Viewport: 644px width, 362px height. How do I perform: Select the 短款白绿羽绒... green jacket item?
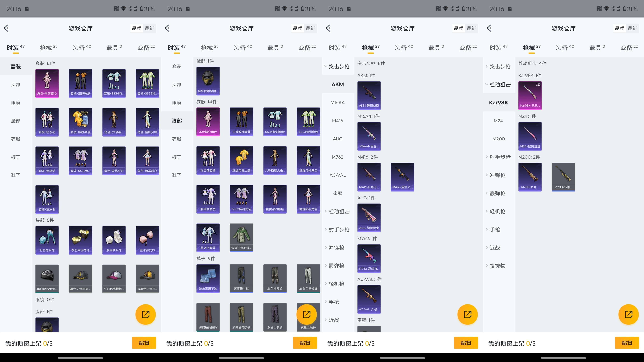pyautogui.click(x=241, y=238)
